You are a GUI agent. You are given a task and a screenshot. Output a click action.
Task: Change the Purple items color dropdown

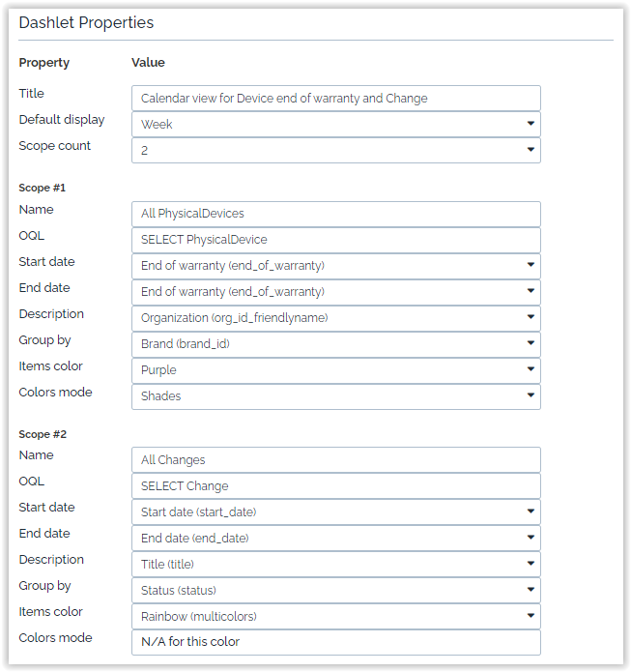tap(335, 370)
